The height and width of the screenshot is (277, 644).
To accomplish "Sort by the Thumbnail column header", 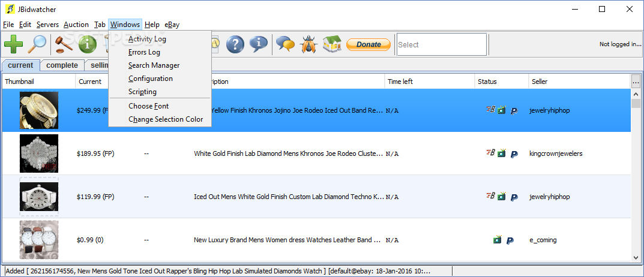I will point(38,82).
